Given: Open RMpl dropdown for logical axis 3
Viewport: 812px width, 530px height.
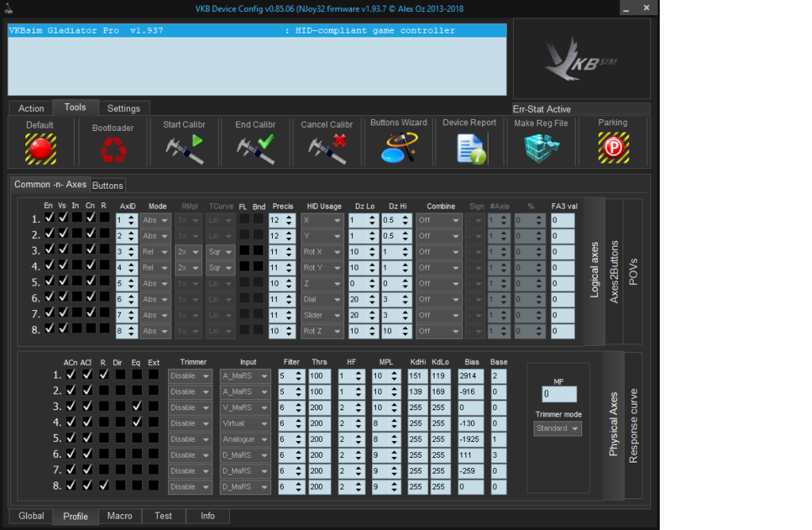Looking at the screenshot, I should (x=189, y=252).
